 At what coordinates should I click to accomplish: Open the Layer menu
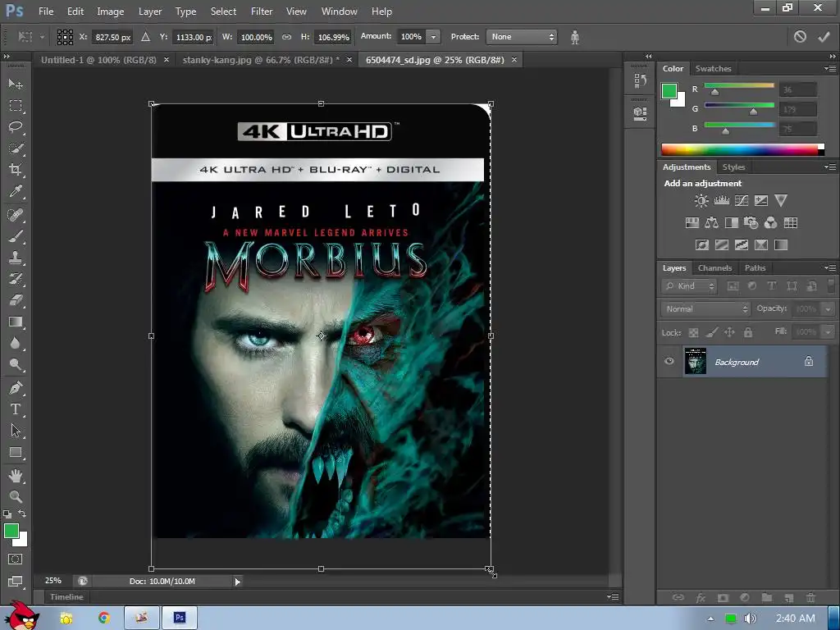[x=150, y=11]
